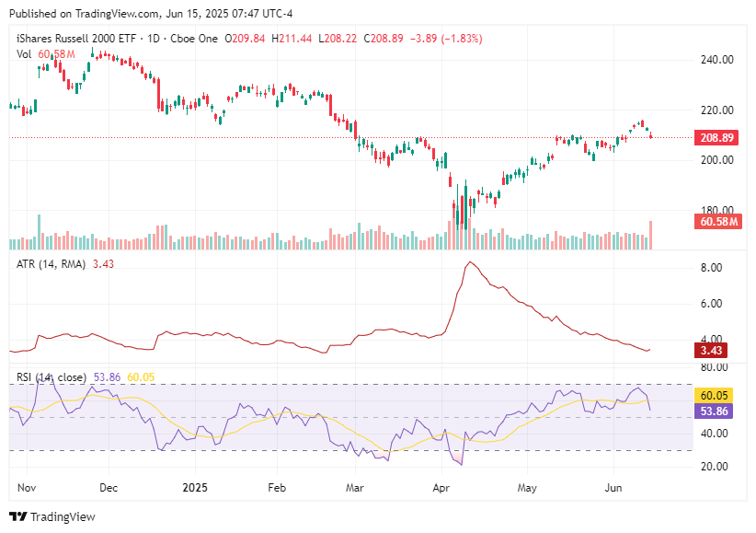Click the 20.00 RSI axis label
This screenshot has height=533, width=756.
(714, 467)
